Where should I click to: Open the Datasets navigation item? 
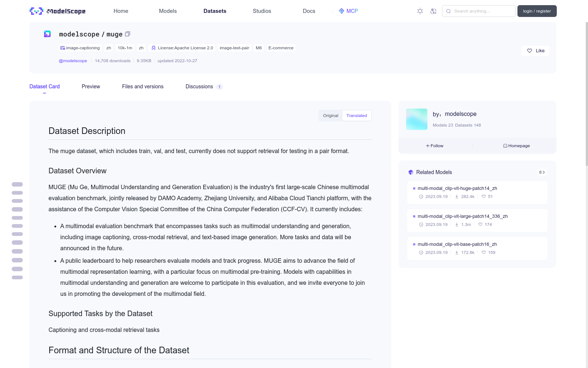(x=215, y=11)
